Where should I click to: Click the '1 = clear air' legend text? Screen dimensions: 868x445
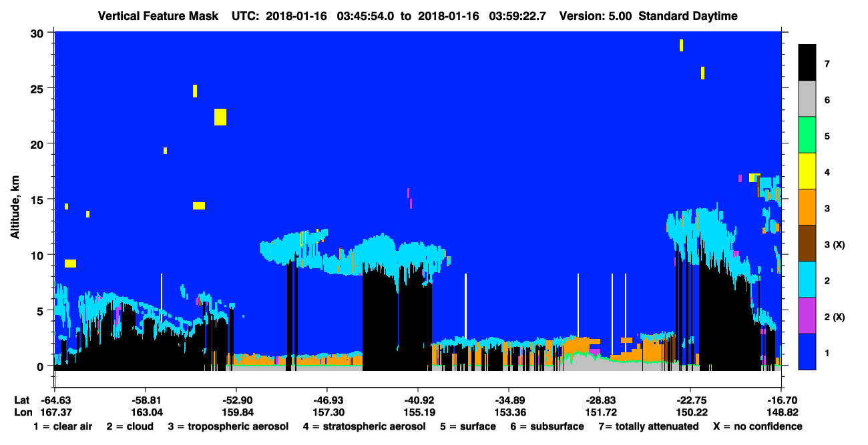(x=63, y=426)
